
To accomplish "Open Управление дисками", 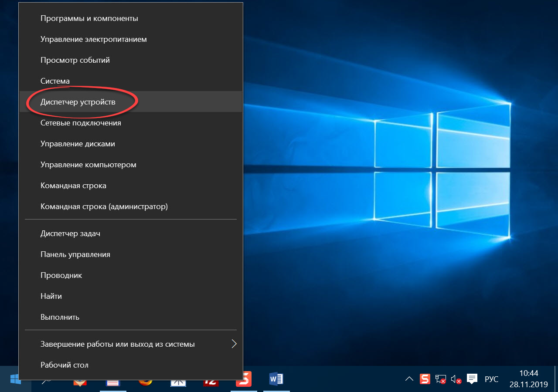I will click(x=131, y=144).
